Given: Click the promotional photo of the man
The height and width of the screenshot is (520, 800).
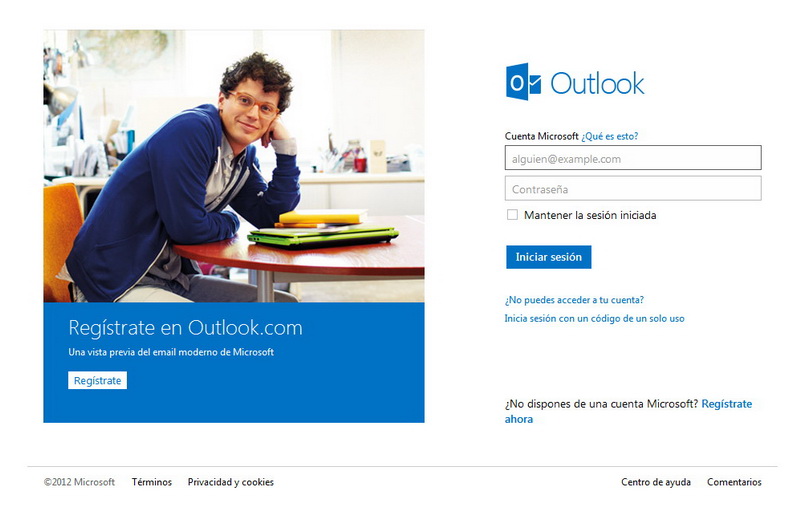Looking at the screenshot, I should pyautogui.click(x=234, y=166).
